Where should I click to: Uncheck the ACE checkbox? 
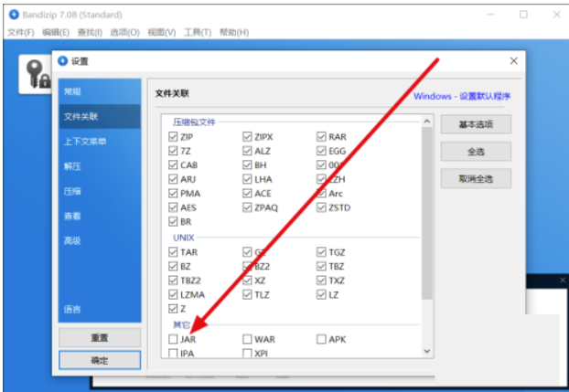(x=247, y=194)
